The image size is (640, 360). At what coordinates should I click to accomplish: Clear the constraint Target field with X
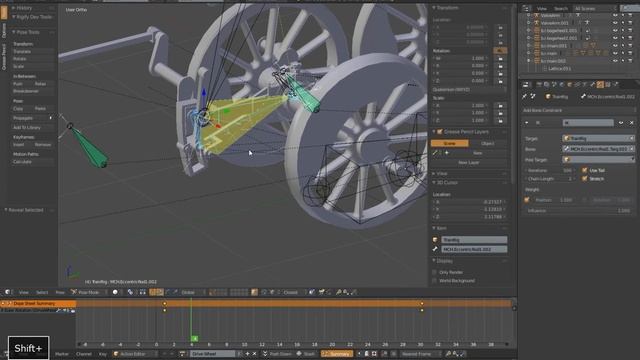point(631,138)
